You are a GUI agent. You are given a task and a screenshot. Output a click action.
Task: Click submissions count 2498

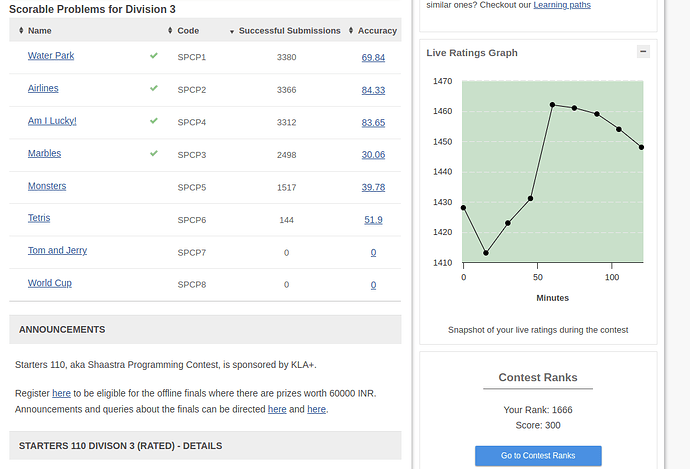[x=286, y=155]
